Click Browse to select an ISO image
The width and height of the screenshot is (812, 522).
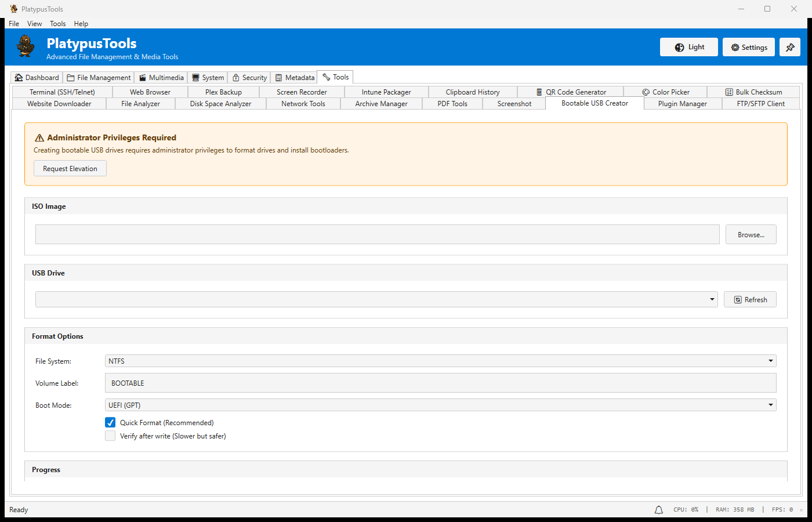point(751,235)
